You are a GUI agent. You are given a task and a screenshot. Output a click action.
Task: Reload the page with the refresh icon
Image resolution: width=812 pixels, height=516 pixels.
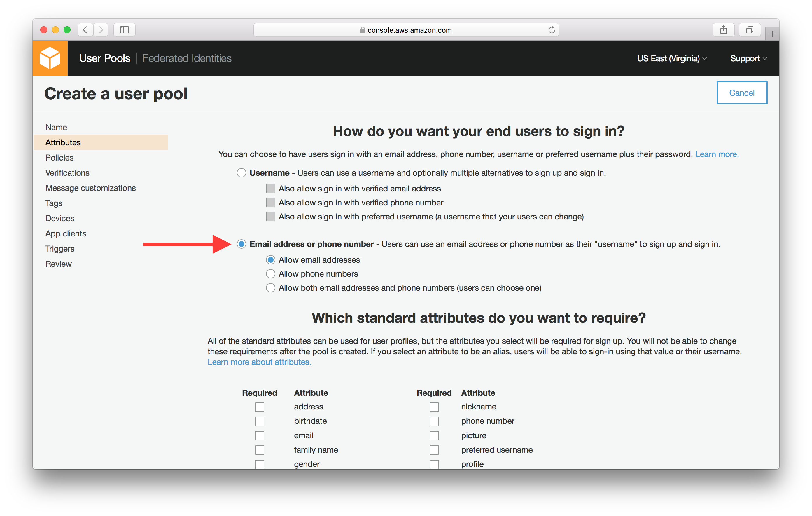pos(551,30)
